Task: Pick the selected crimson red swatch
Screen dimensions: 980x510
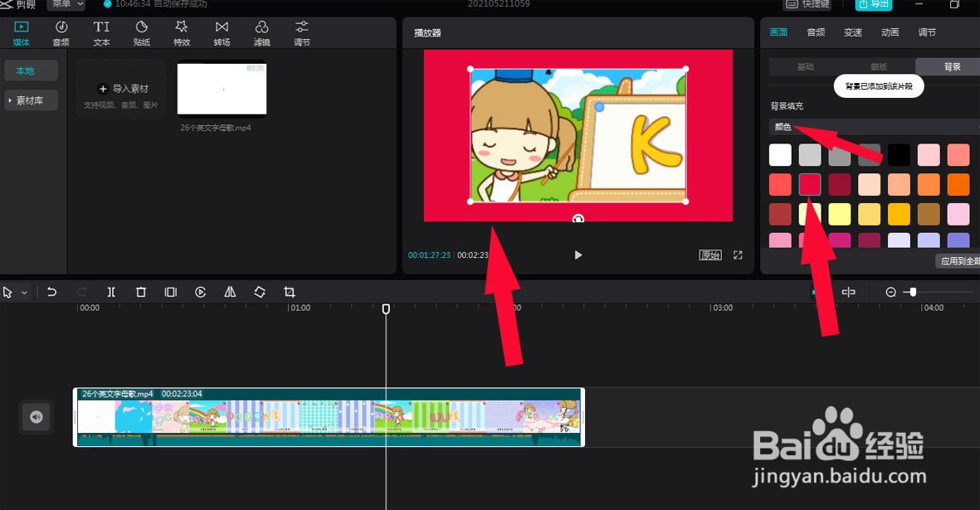Action: coord(809,185)
